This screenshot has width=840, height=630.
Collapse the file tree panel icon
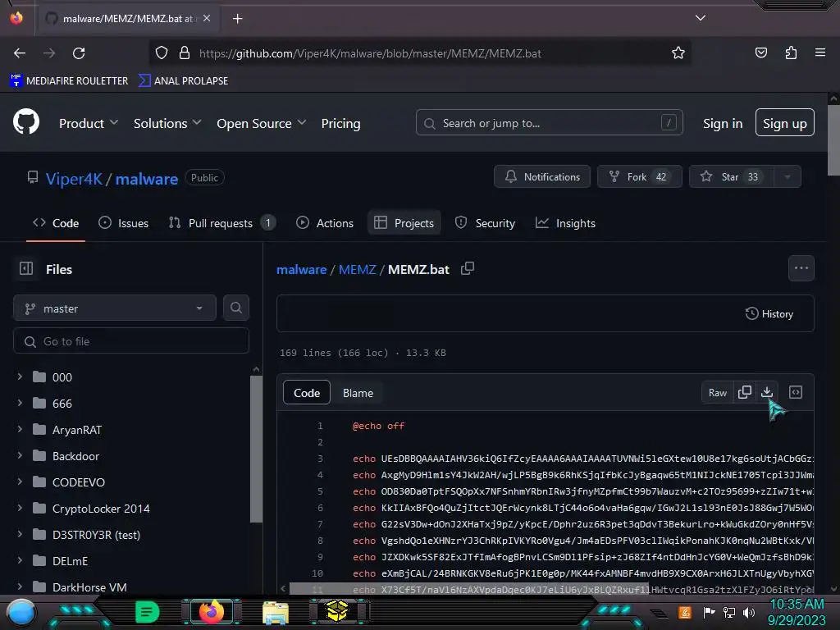[x=26, y=268]
